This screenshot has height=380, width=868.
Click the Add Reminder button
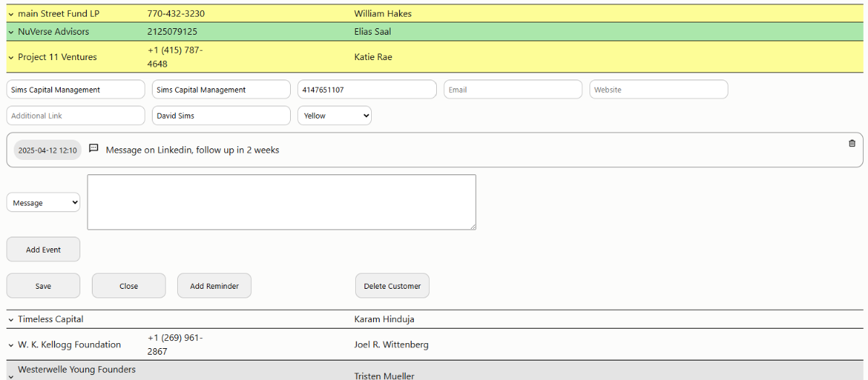pyautogui.click(x=214, y=286)
